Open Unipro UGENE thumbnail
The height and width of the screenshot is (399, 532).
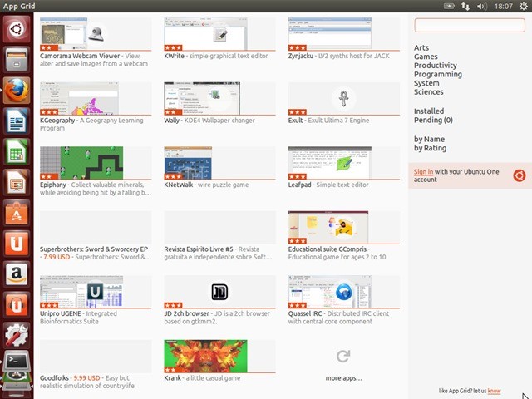click(96, 292)
